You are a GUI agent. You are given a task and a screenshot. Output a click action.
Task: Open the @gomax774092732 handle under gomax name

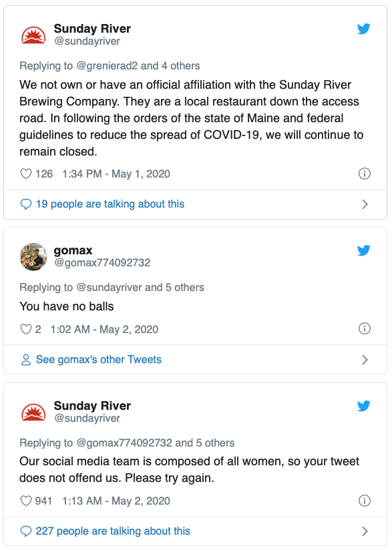(102, 263)
